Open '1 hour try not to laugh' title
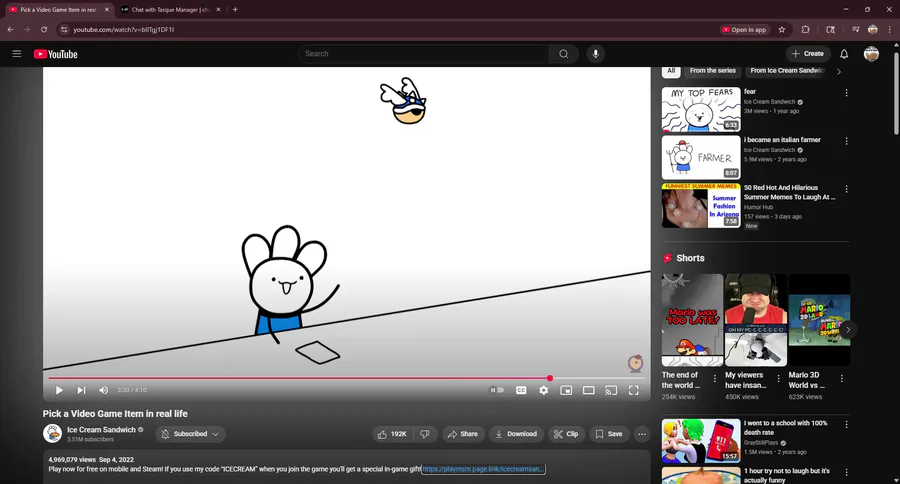 (786, 475)
